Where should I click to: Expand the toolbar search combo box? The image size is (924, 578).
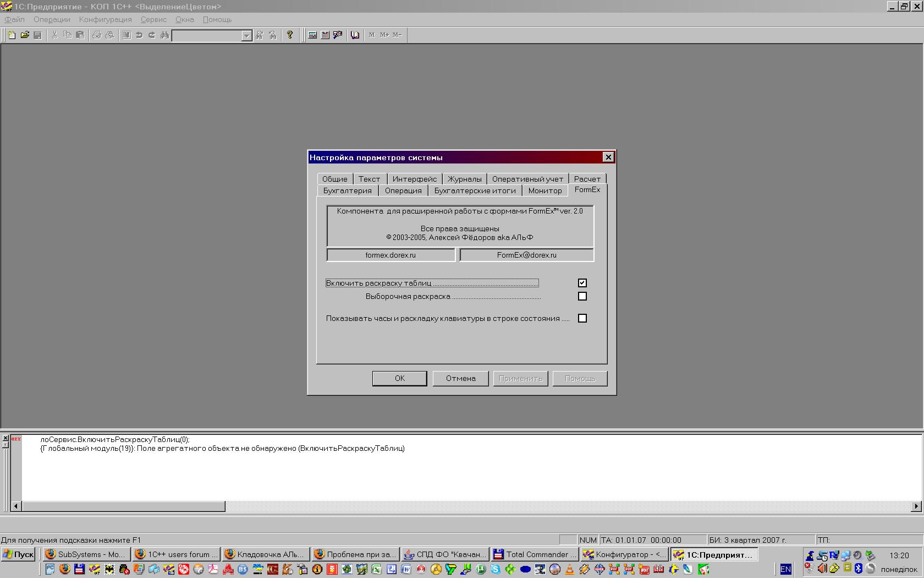pyautogui.click(x=246, y=36)
